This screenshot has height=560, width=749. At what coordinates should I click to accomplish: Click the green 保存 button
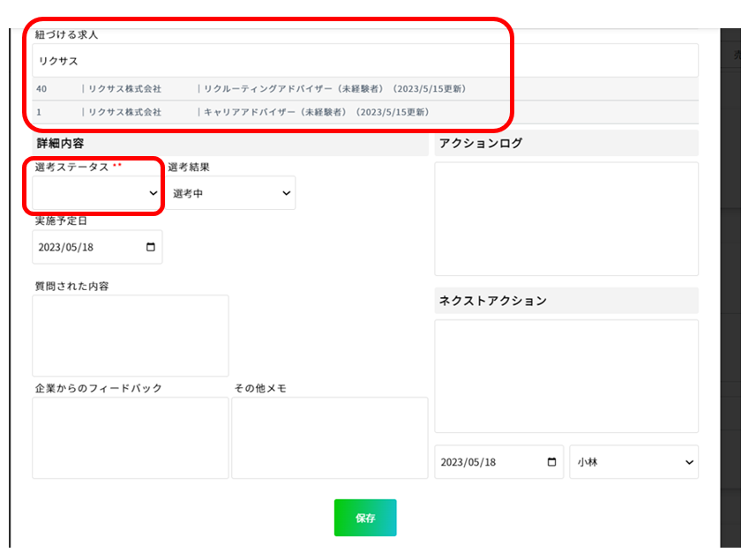[x=365, y=518]
